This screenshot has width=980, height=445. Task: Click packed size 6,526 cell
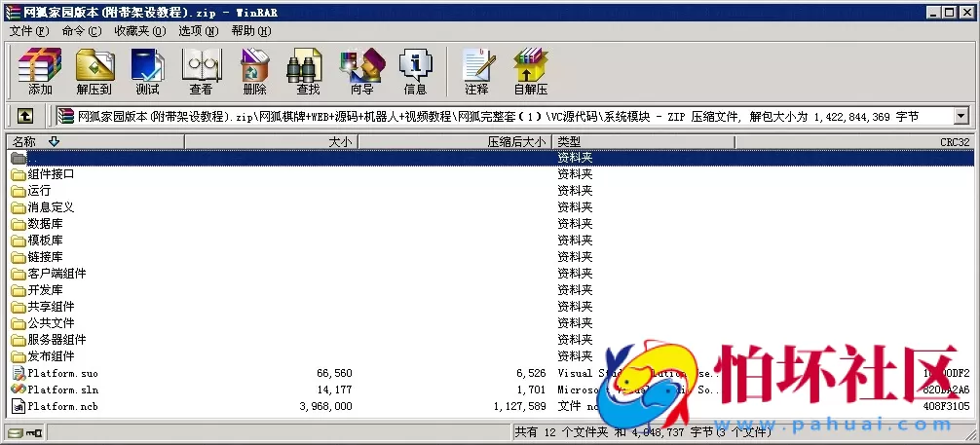(x=531, y=373)
